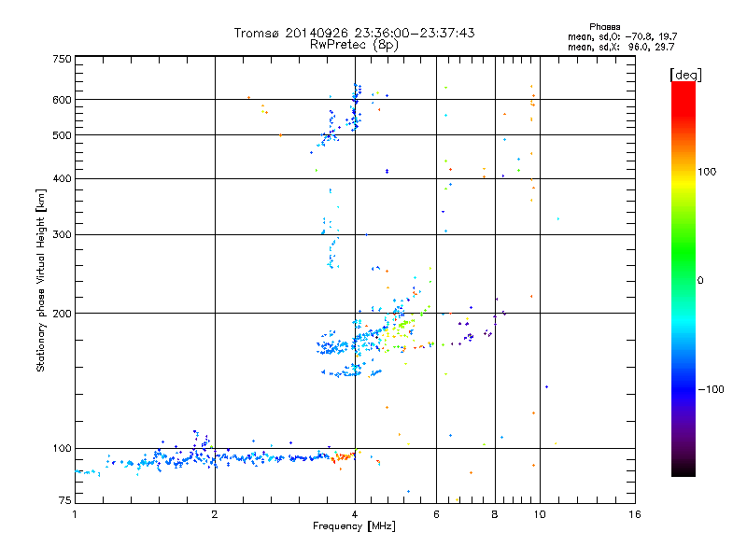Click the y-axis label '100'
This screenshot has width=747, height=560.
[62, 448]
